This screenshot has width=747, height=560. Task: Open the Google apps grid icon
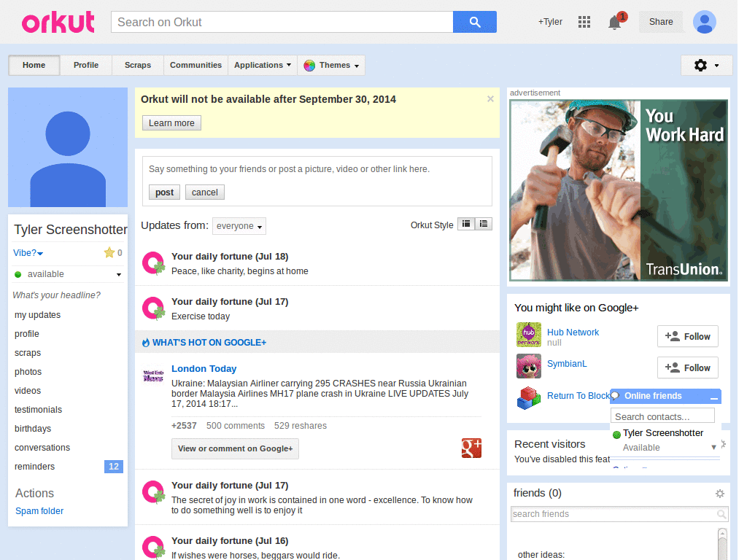584,22
